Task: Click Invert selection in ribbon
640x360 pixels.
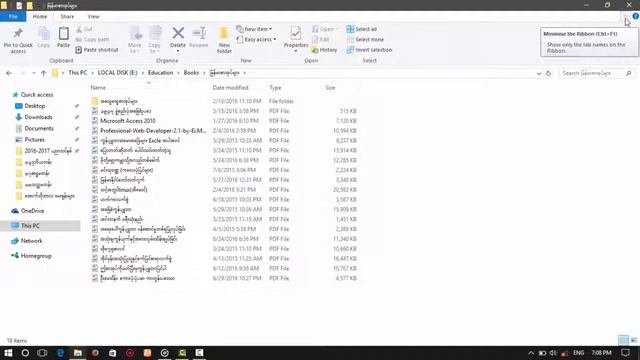Action: 369,50
